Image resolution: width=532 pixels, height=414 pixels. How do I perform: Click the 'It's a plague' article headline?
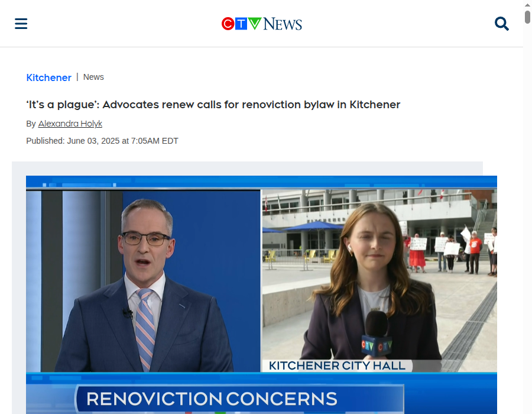[213, 105]
